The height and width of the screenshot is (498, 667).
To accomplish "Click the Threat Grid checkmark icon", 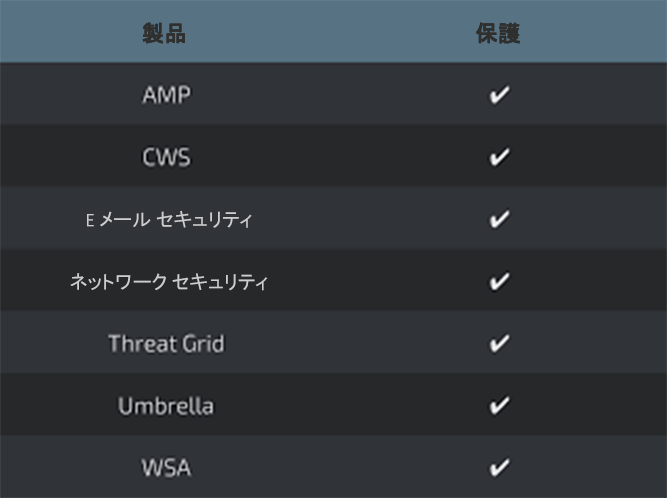I will coord(499,344).
